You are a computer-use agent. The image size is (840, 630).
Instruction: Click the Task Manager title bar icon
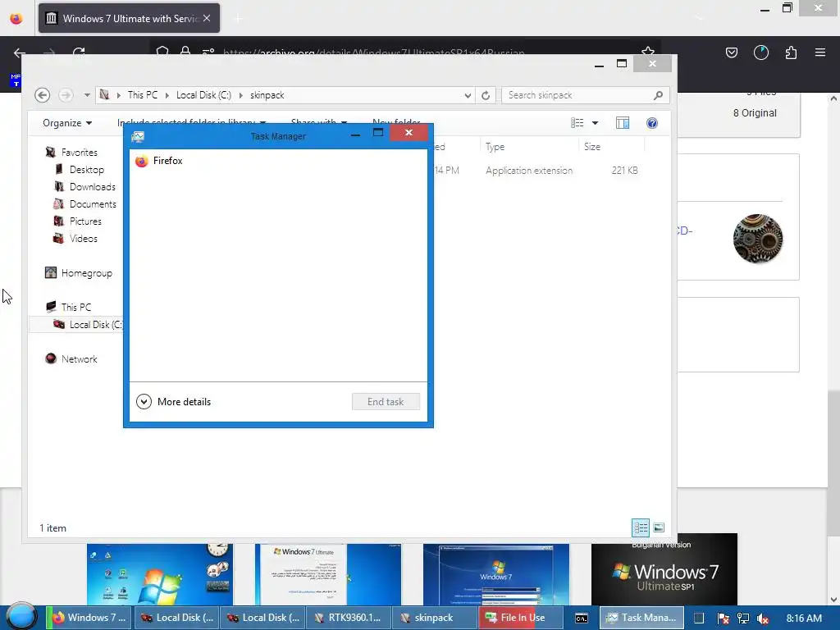click(138, 137)
